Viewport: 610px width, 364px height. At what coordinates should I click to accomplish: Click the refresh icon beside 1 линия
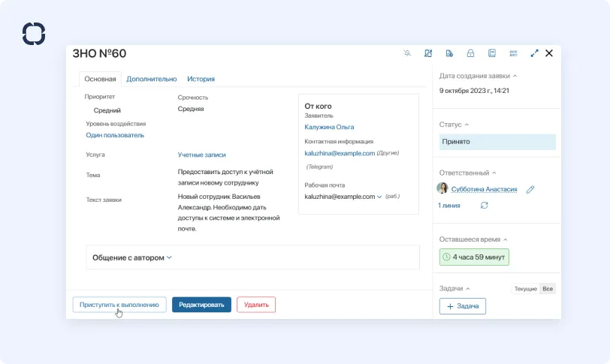pos(485,205)
